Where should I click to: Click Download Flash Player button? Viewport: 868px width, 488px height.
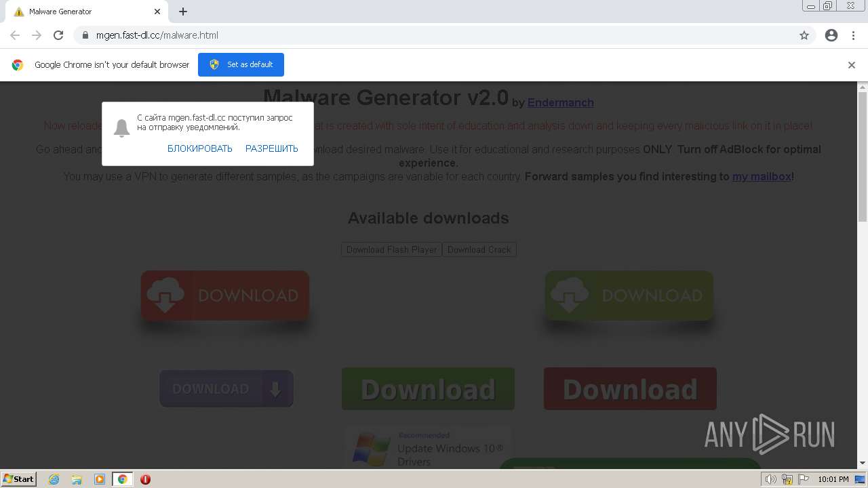tap(391, 249)
